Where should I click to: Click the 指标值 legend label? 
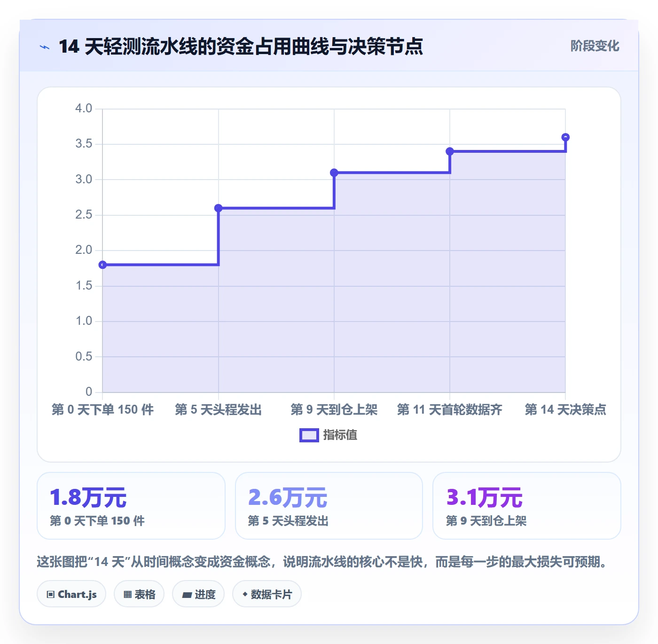[x=340, y=435]
